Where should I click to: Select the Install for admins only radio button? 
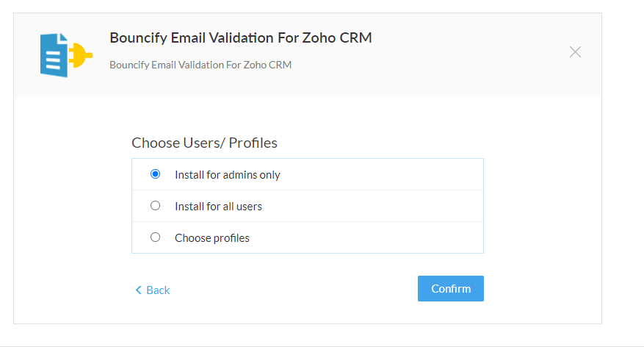[x=155, y=174]
